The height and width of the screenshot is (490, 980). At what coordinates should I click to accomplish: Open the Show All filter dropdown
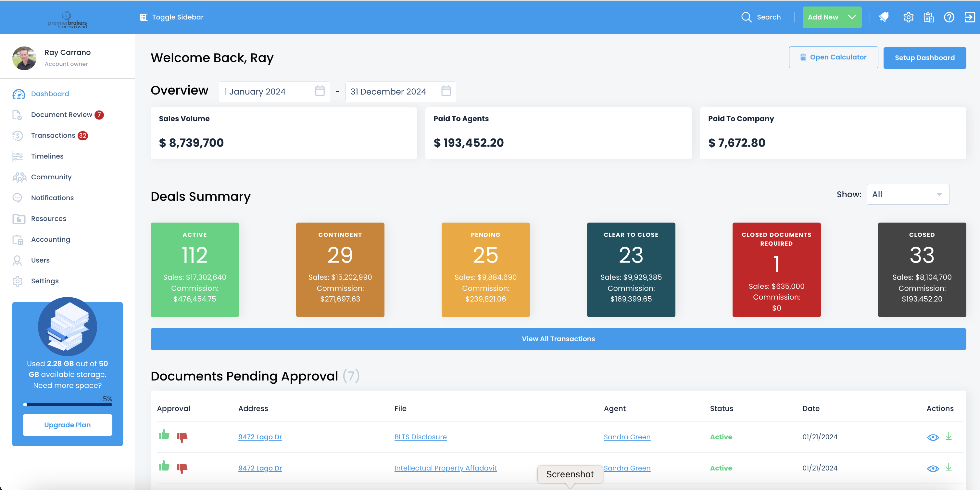pos(908,195)
